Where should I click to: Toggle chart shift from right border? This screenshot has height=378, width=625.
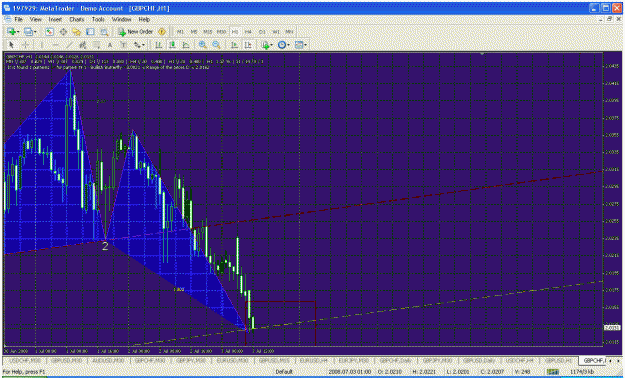click(x=248, y=45)
